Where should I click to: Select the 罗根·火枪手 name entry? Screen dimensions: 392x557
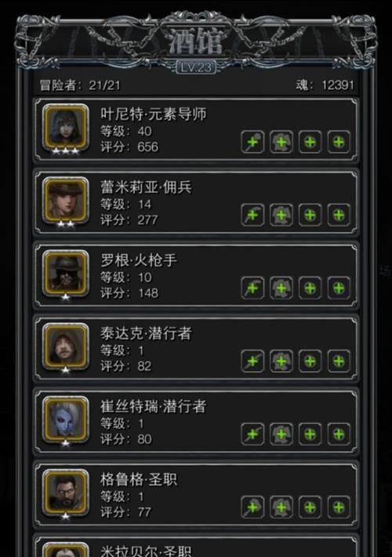pyautogui.click(x=139, y=260)
